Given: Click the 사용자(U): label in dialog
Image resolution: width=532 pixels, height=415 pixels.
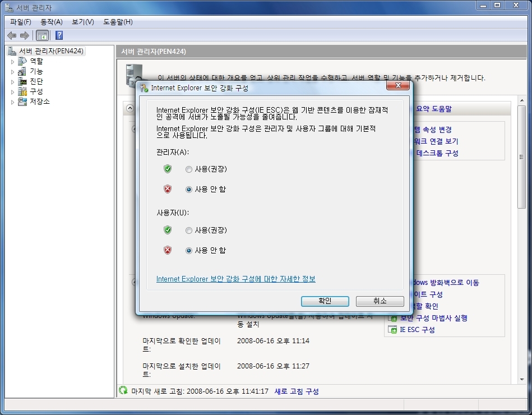Looking at the screenshot, I should pos(173,213).
